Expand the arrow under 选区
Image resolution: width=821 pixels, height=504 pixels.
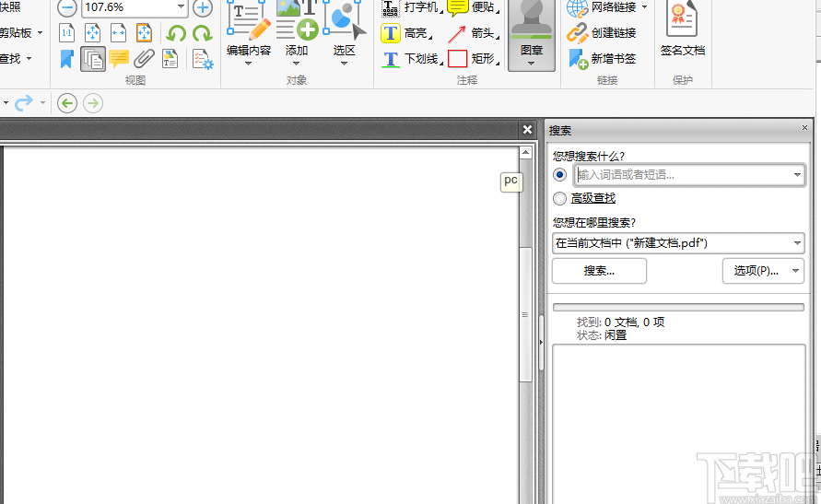[344, 64]
